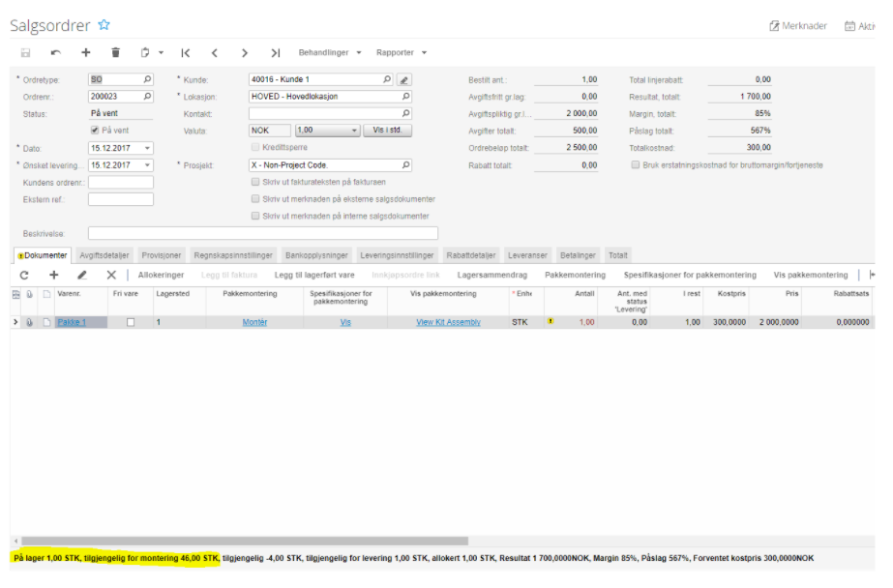Add a new sales order with plus icon
The width and height of the screenshot is (893, 588).
[x=86, y=52]
